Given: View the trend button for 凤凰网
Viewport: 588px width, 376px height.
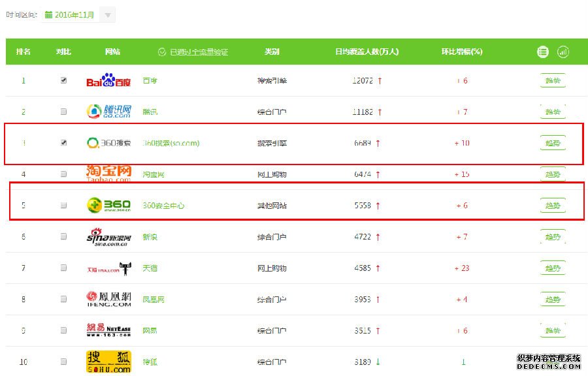Looking at the screenshot, I should click(x=553, y=299).
